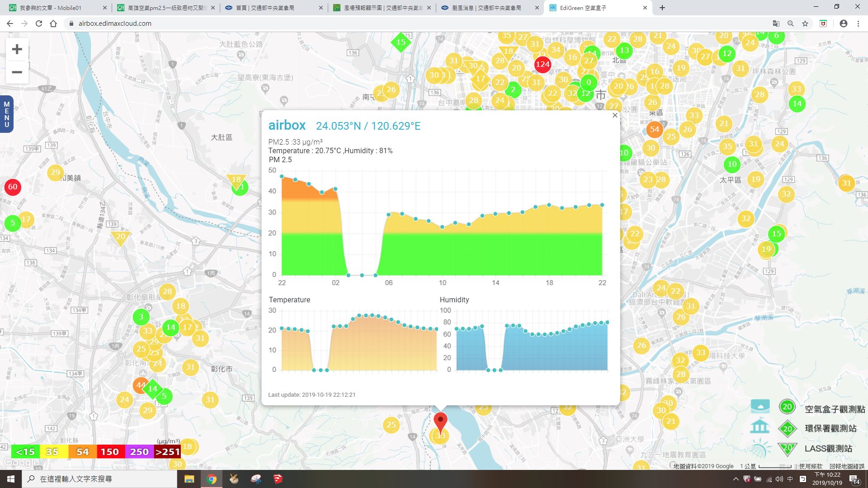Click the green diamond 14 station marker
Image resolution: width=868 pixels, height=488 pixels.
[153, 389]
